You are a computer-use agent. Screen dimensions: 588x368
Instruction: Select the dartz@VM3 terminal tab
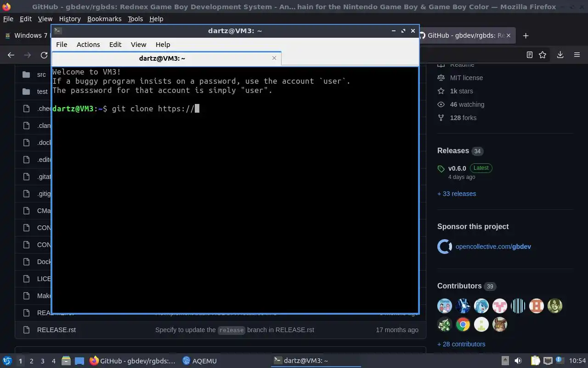166,58
